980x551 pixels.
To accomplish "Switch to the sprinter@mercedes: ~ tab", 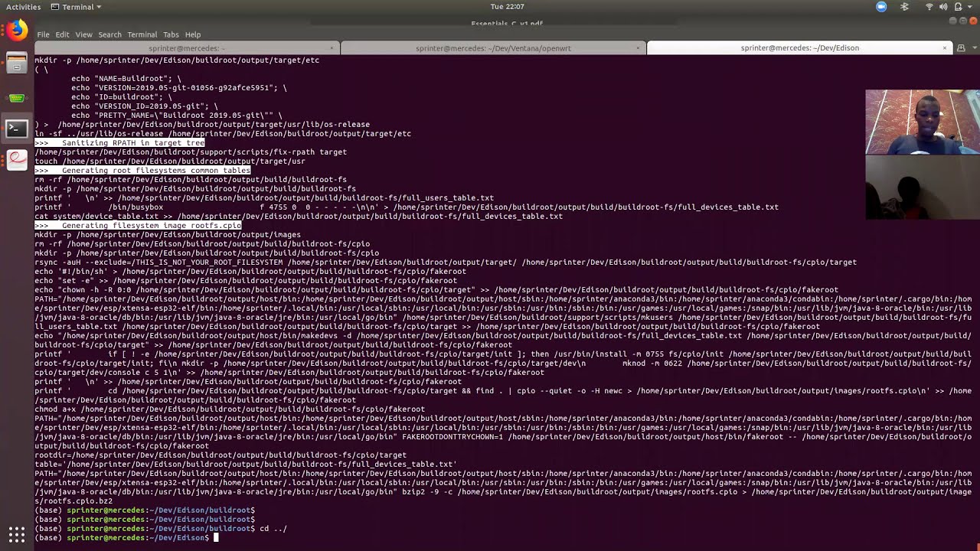I will pyautogui.click(x=187, y=47).
